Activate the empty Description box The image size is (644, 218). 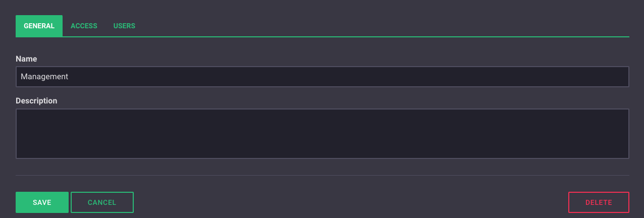click(x=322, y=134)
